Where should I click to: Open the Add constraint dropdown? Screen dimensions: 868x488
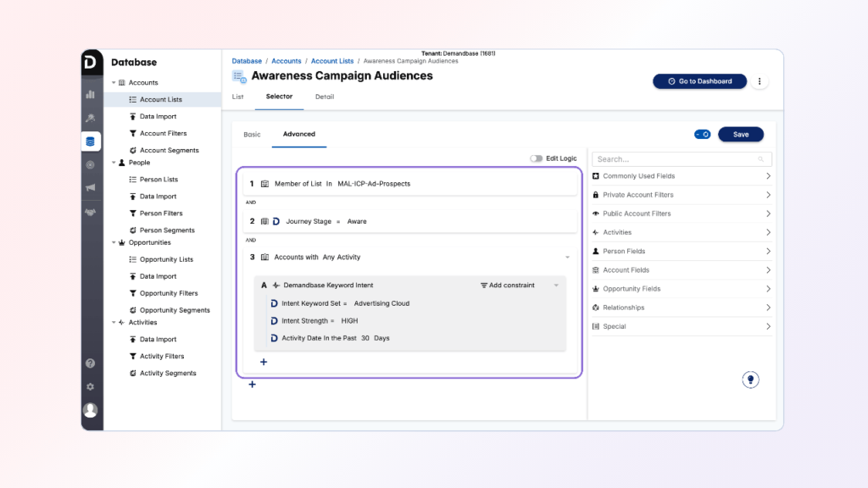click(x=508, y=286)
